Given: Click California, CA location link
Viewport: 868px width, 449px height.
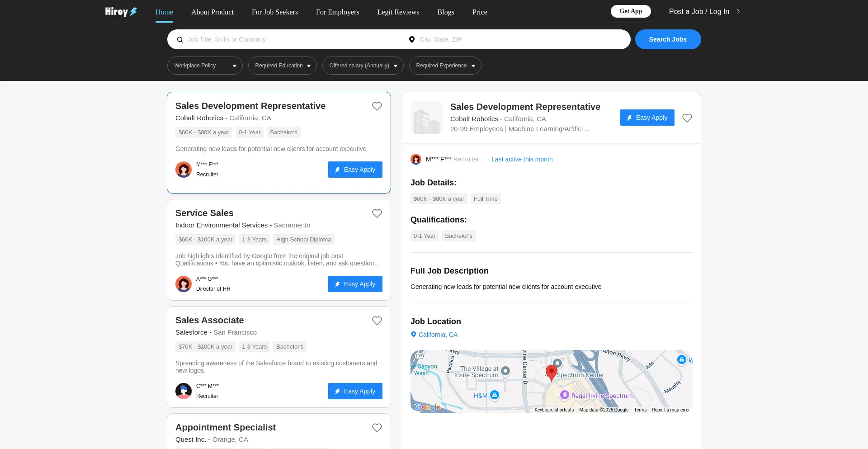Looking at the screenshot, I should pyautogui.click(x=438, y=335).
